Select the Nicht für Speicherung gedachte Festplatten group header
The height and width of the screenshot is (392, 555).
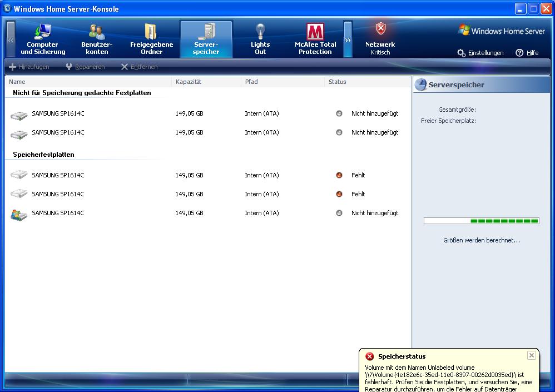coord(82,93)
